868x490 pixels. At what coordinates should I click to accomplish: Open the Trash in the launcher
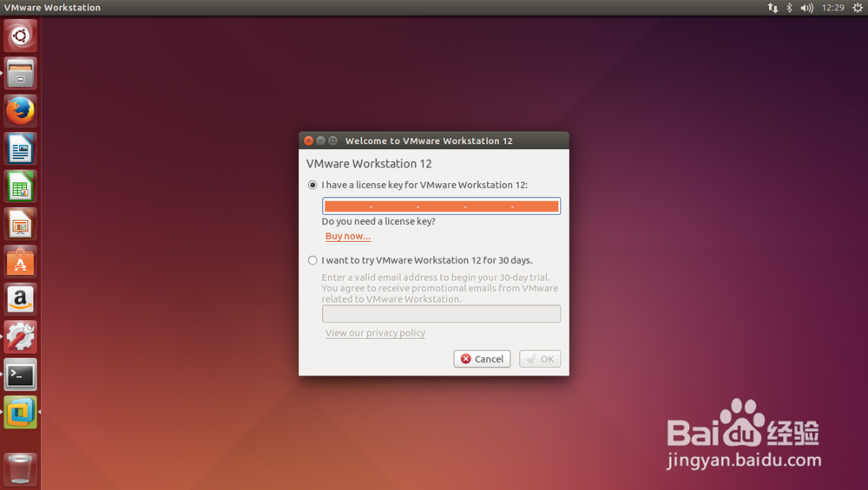[21, 469]
